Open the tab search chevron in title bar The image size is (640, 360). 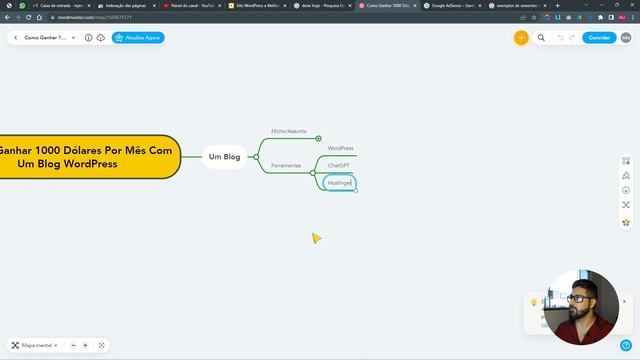point(587,5)
